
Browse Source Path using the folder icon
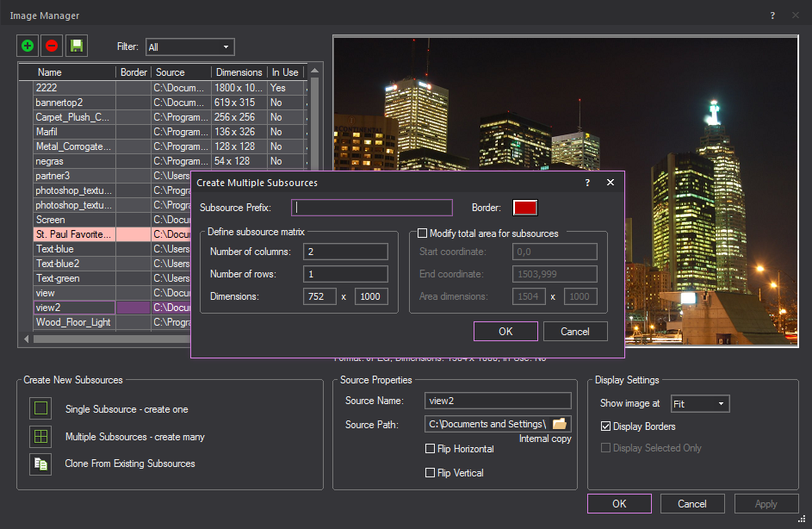[560, 424]
